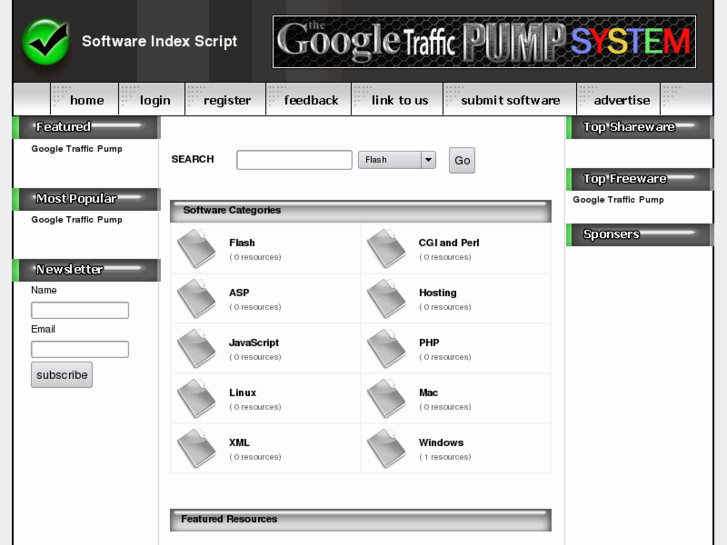Open the Flash category folder icon
Screen dimensions: 727x545
coord(197,249)
